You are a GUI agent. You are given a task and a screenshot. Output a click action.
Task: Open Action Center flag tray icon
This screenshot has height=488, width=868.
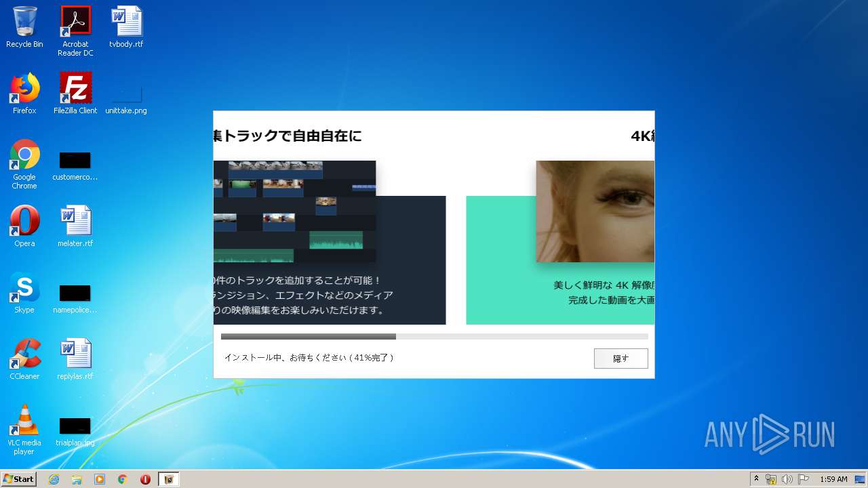coord(803,479)
